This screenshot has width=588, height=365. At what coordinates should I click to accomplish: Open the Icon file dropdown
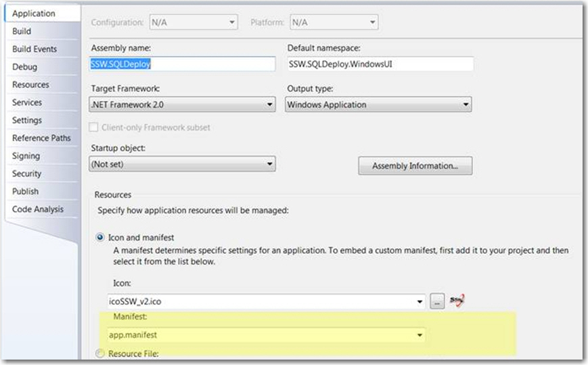tap(421, 302)
